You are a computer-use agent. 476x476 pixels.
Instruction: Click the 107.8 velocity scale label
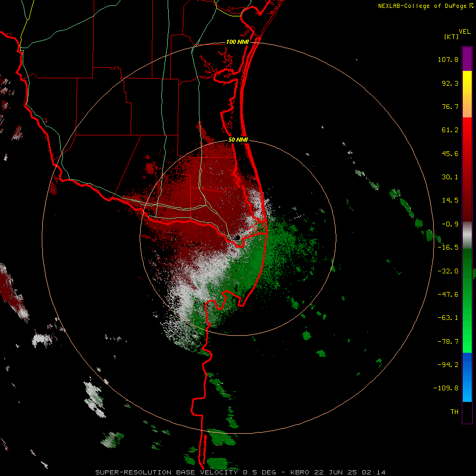tap(448, 59)
